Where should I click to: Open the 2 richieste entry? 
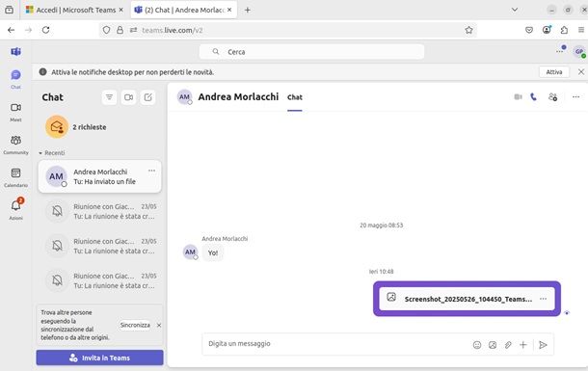[x=99, y=127]
